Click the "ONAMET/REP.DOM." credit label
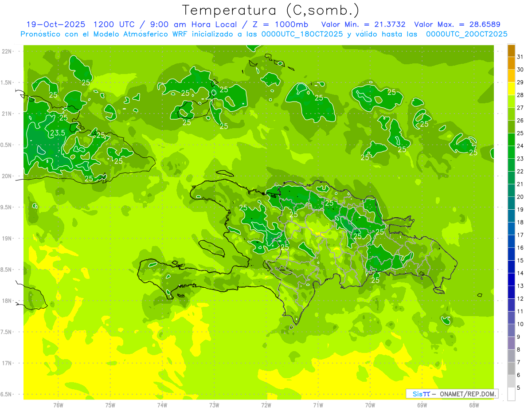This screenshot has height=411, width=532. point(468,394)
